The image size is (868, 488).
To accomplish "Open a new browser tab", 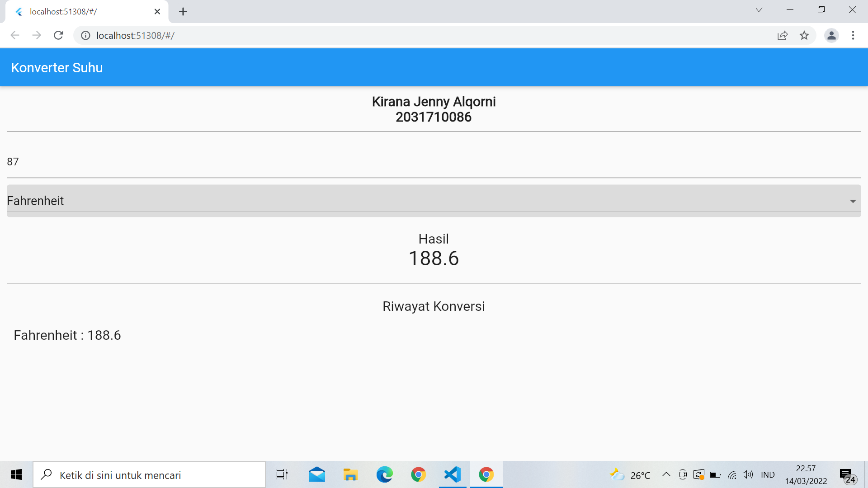I will click(183, 11).
